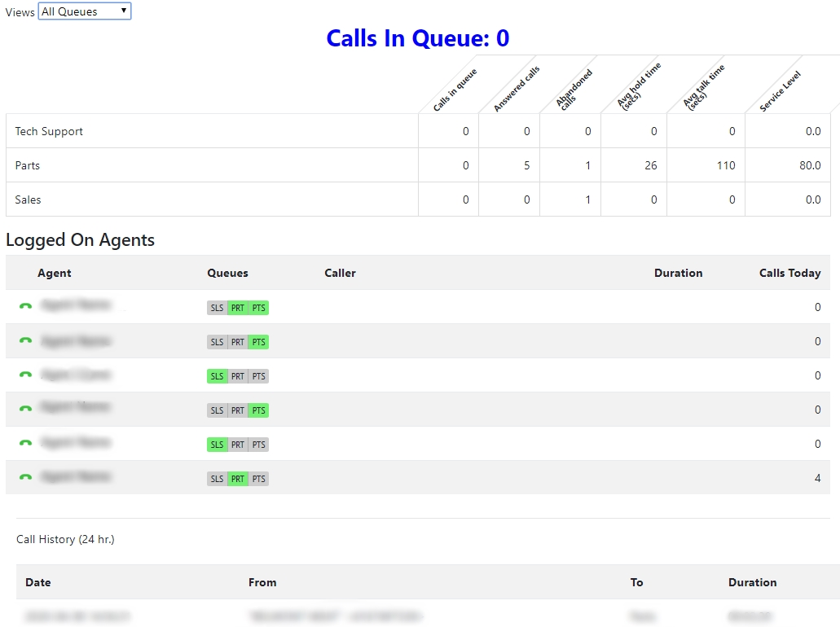Click phone icon of agent with 4 calls
The image size is (840, 627).
pyautogui.click(x=26, y=477)
